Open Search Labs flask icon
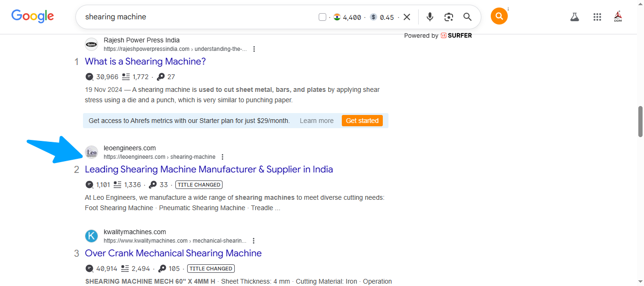 click(574, 17)
